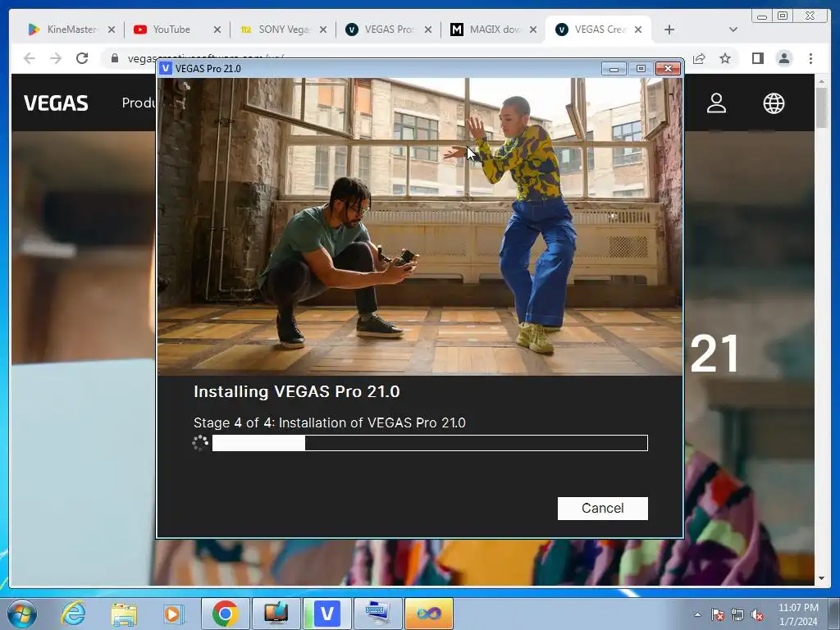The height and width of the screenshot is (630, 840).
Task: Switch to the SONY Vegas browser tab
Action: (281, 30)
